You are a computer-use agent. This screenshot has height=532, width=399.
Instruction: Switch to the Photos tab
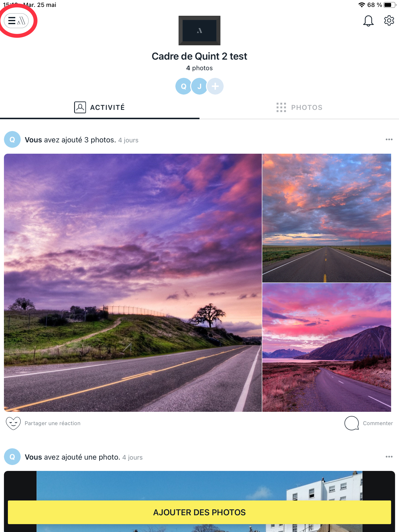(299, 108)
